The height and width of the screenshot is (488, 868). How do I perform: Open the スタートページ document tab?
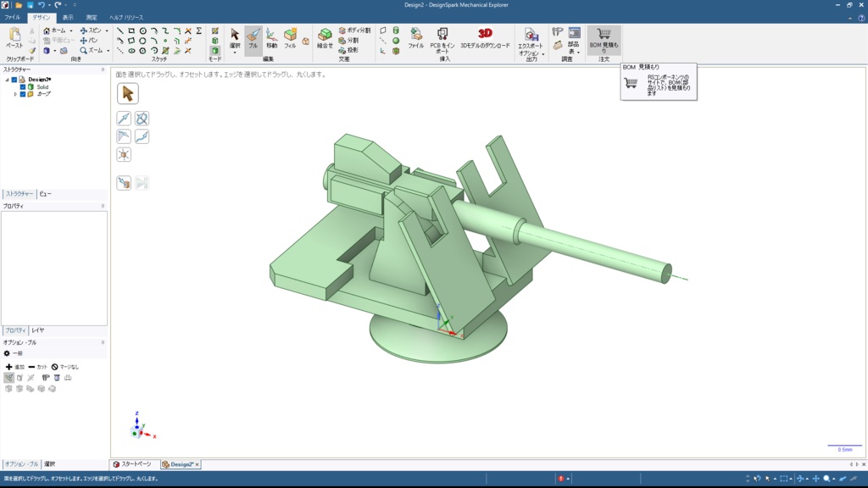tap(132, 464)
